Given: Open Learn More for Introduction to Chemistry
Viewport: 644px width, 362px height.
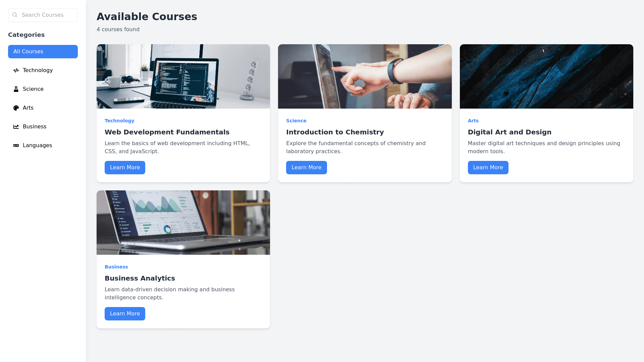Looking at the screenshot, I should (307, 168).
